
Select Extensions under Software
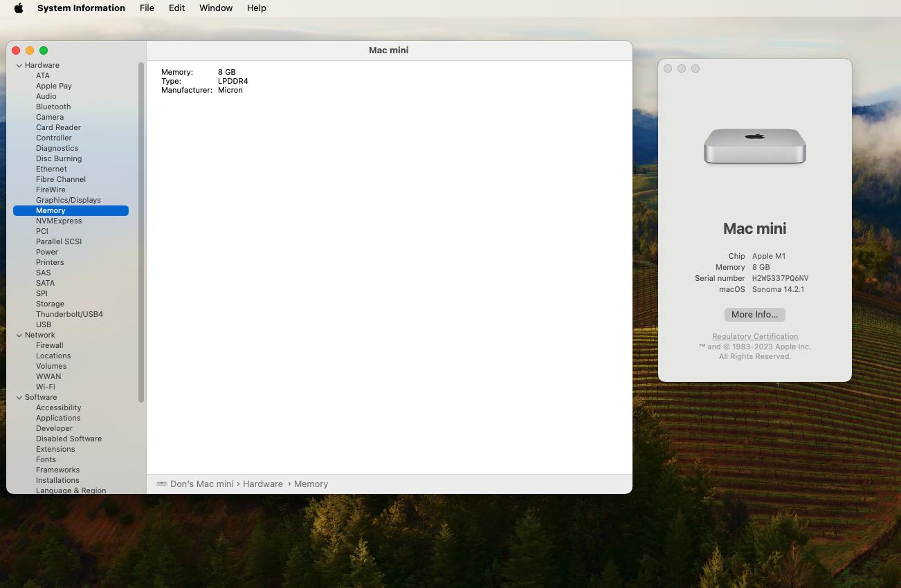55,449
